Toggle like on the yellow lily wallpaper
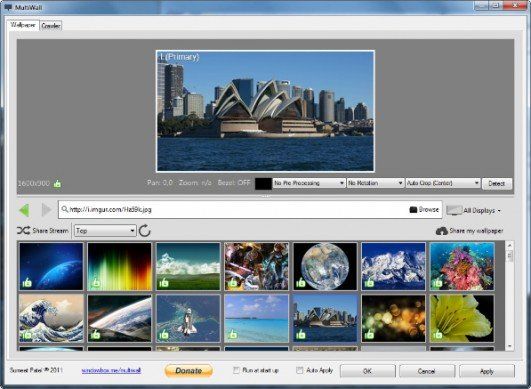531x389 pixels. (438, 335)
